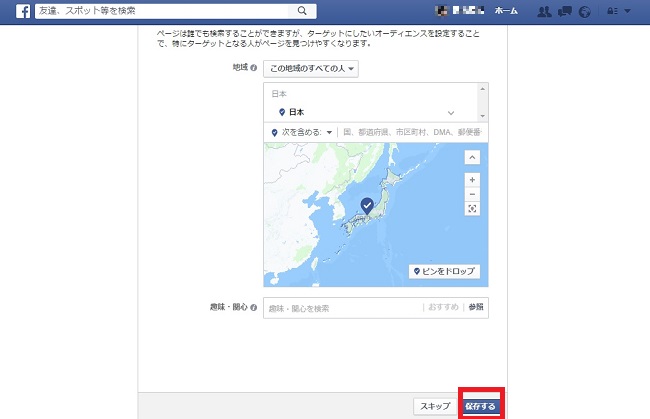Open the messages icon

pos(565,11)
